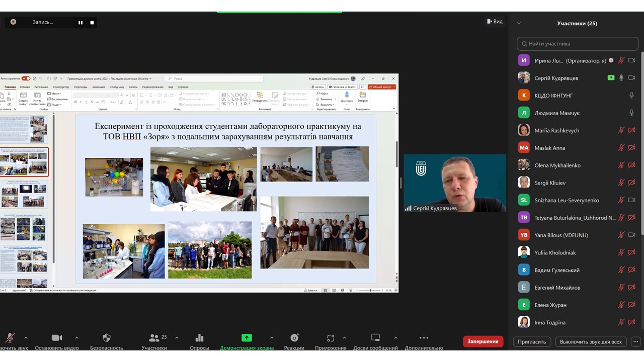Click the Invite button

click(532, 341)
